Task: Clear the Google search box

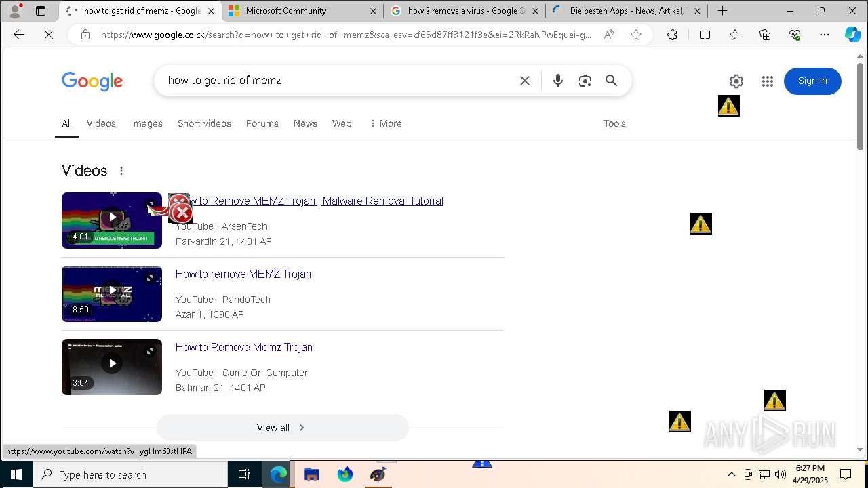Action: tap(525, 81)
